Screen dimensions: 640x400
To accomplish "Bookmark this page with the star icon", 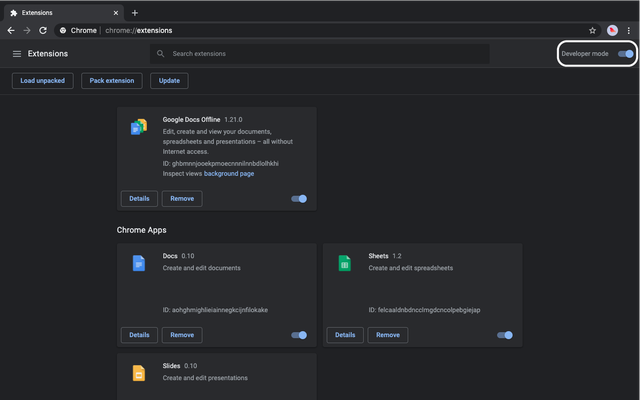I will [592, 31].
